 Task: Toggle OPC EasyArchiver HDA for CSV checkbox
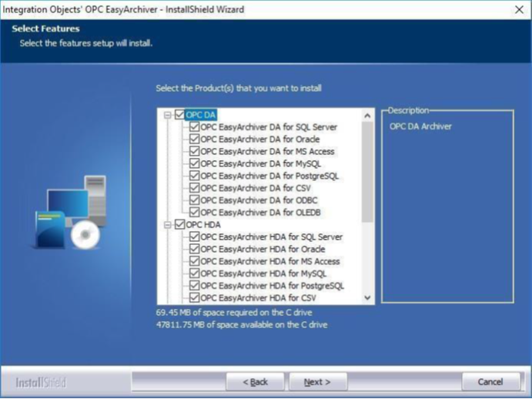coord(195,298)
